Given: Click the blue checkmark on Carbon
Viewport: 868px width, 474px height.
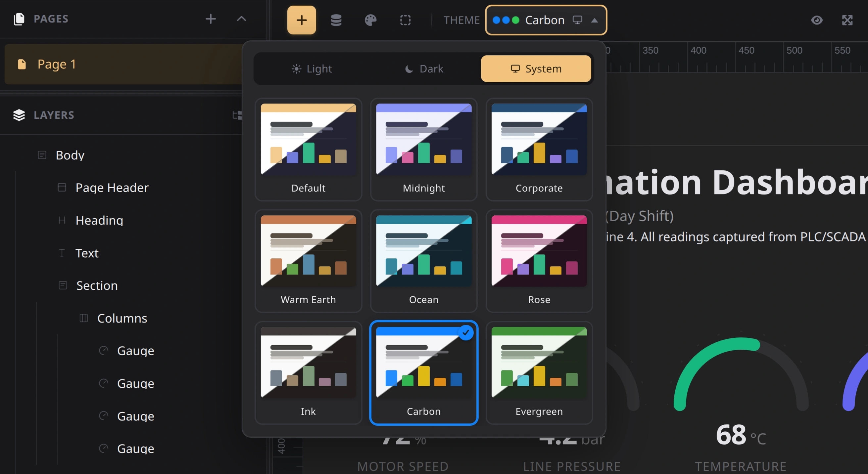Looking at the screenshot, I should click(x=466, y=333).
